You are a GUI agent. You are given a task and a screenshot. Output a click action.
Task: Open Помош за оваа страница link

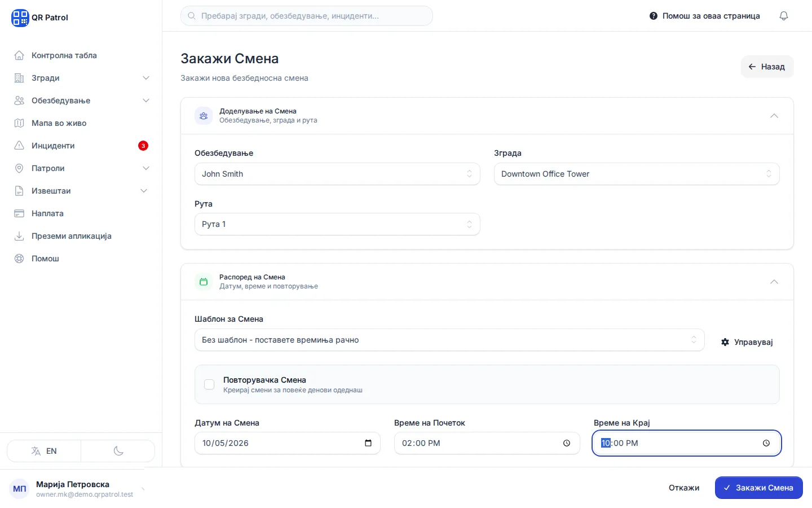705,16
